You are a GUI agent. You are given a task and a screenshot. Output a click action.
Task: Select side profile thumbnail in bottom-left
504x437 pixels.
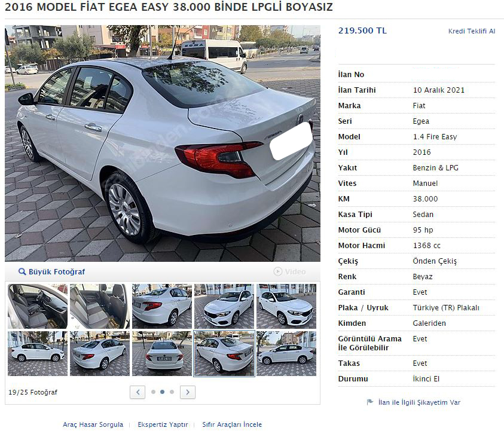tap(38, 353)
